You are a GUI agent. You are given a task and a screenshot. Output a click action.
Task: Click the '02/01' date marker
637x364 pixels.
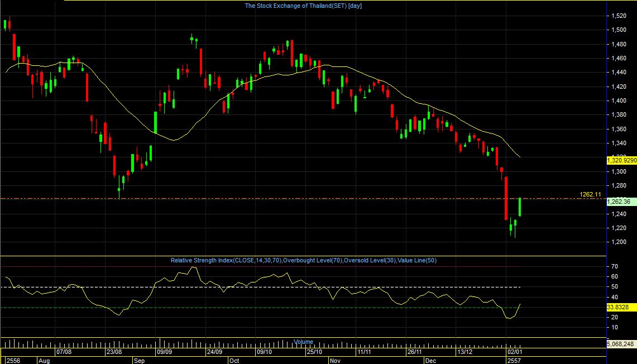514,351
